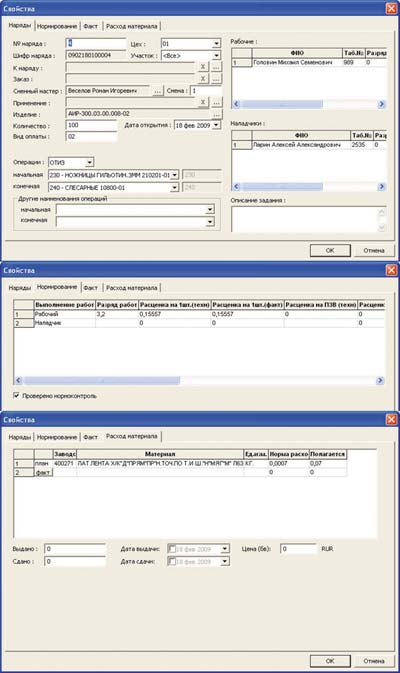Viewport: 400px width, 673px height.
Task: Click left scroll arrow in Наладчики table
Action: (236, 187)
